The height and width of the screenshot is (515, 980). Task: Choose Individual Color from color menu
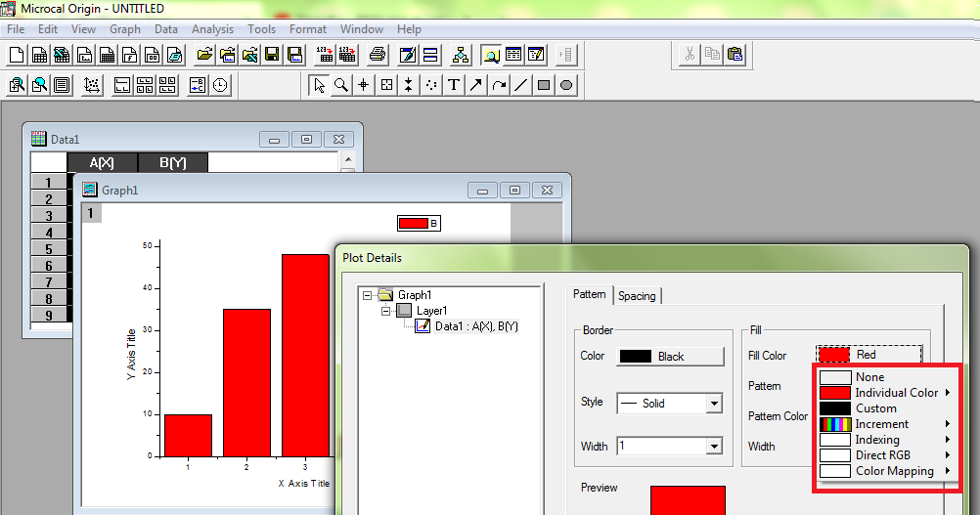[x=895, y=393]
